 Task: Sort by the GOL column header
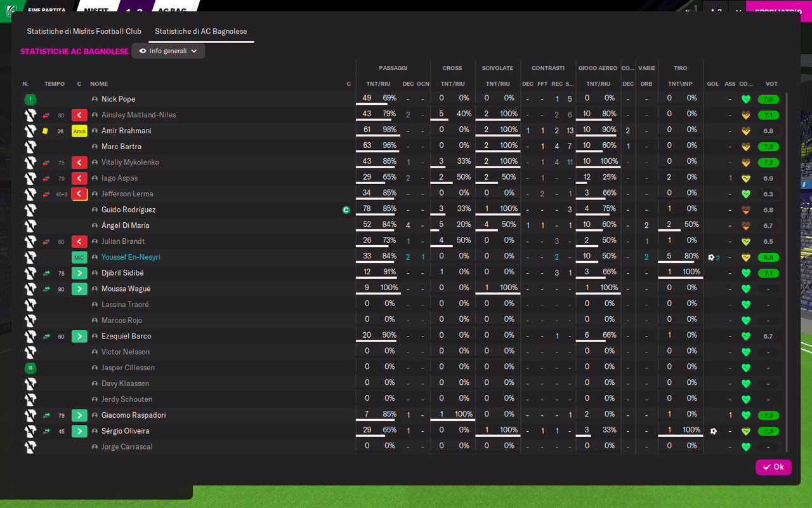tap(713, 84)
